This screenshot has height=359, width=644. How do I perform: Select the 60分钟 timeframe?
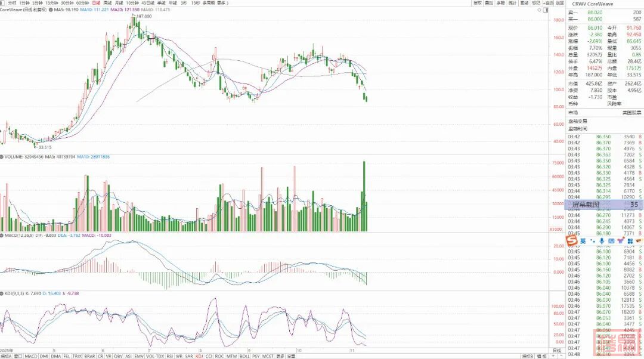[x=82, y=3]
